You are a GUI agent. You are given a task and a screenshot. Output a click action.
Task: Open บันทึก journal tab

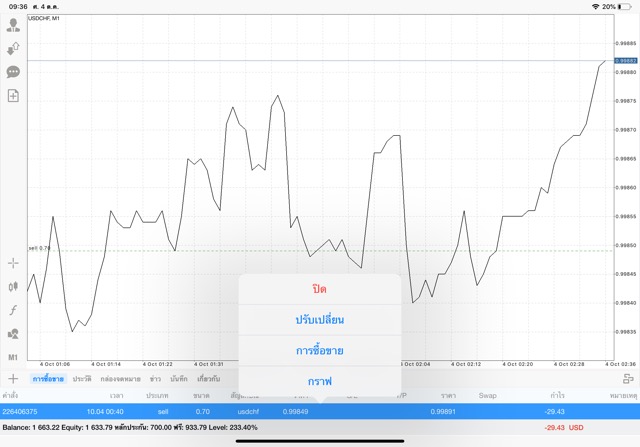click(x=179, y=379)
